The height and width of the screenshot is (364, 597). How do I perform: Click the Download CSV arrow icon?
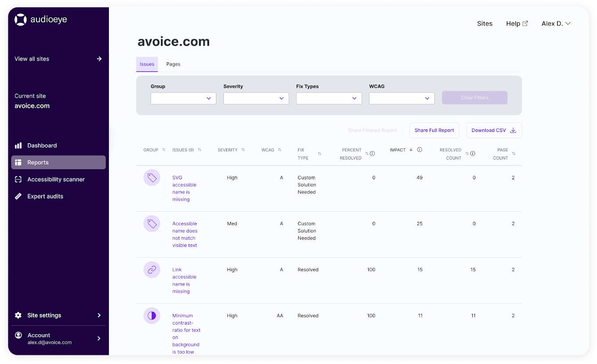pos(513,130)
